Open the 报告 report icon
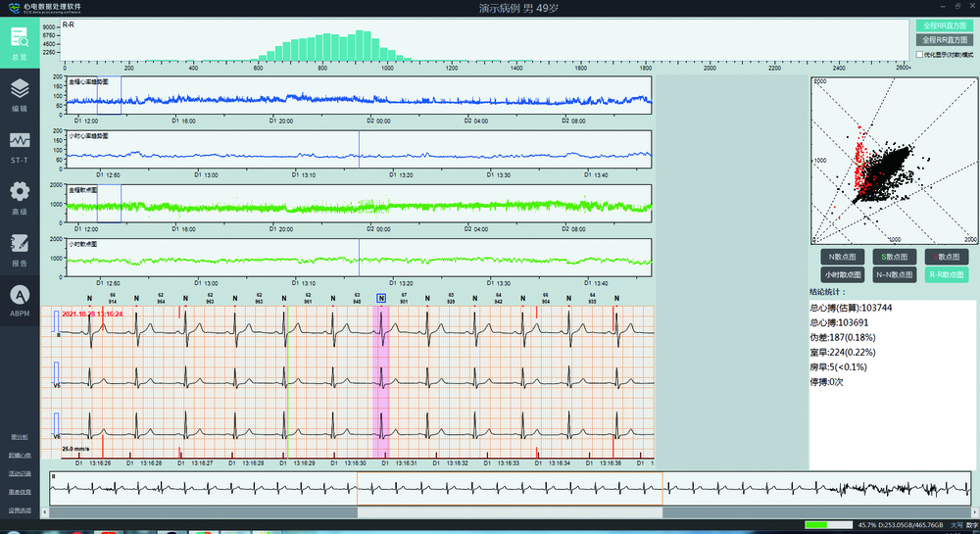The image size is (980, 534). click(20, 246)
